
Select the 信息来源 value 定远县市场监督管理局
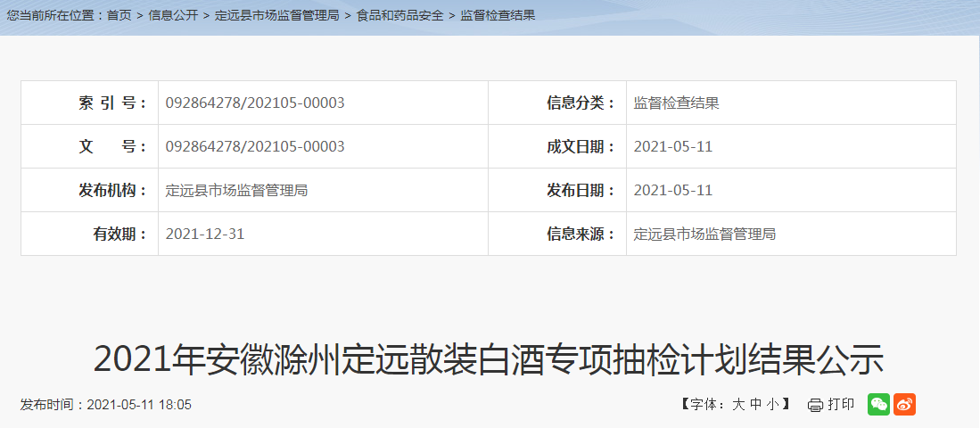tap(704, 234)
